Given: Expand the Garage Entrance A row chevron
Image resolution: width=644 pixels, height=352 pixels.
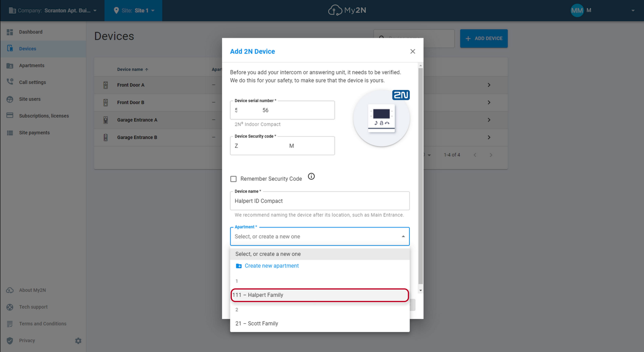Looking at the screenshot, I should 489,120.
